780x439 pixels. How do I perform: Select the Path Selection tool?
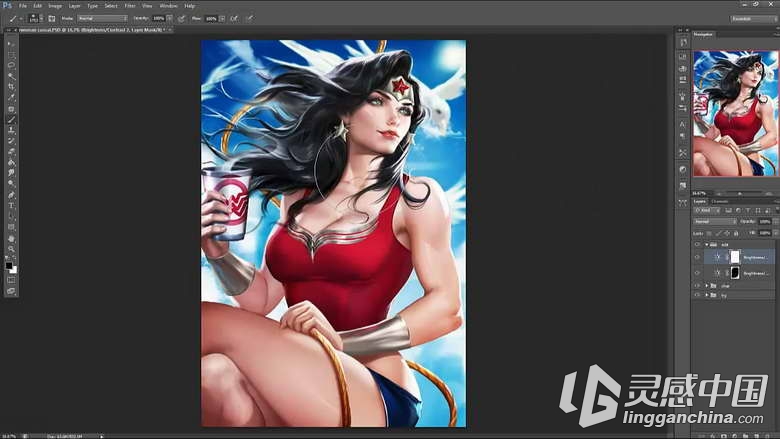point(11,217)
